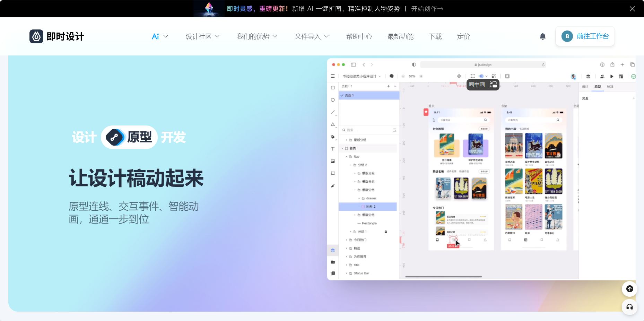Toggle the lock on 分组 1 layer
This screenshot has width=644, height=321.
pos(386,232)
